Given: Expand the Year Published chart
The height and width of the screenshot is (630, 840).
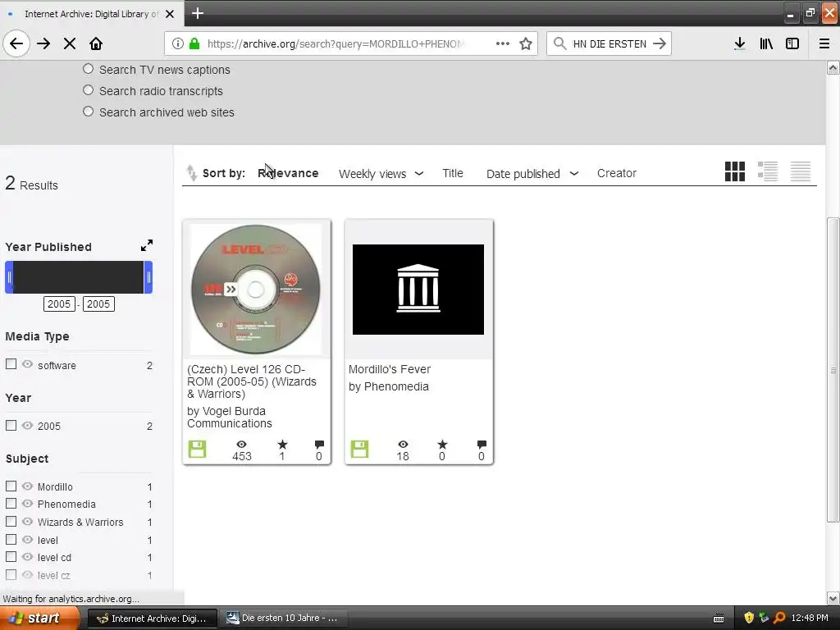Looking at the screenshot, I should pyautogui.click(x=146, y=245).
